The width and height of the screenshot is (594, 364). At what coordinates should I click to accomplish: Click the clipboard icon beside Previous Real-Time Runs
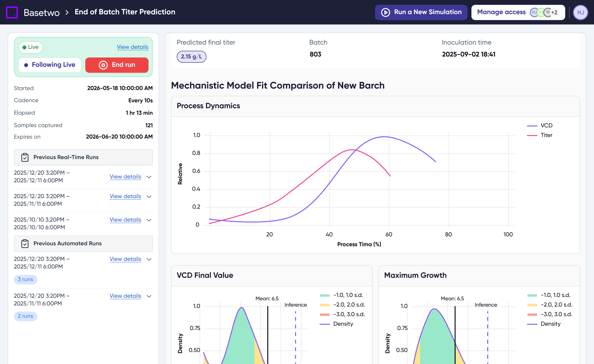tap(25, 157)
